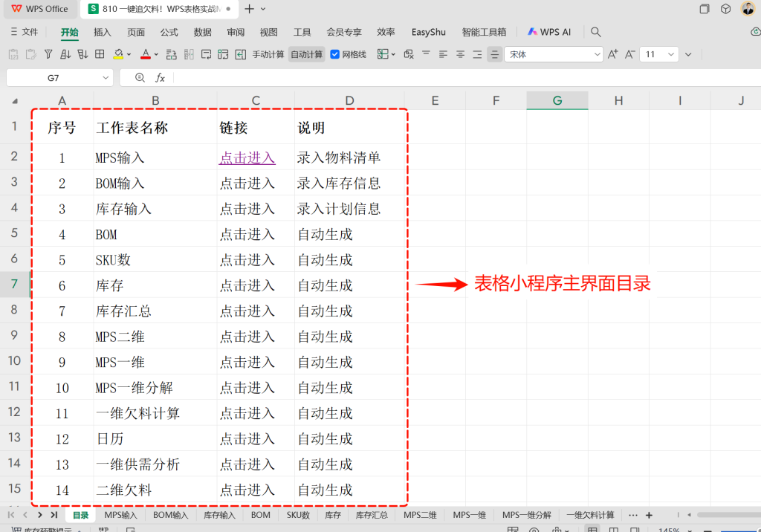
Task: Apply the red font color A
Action: point(145,54)
